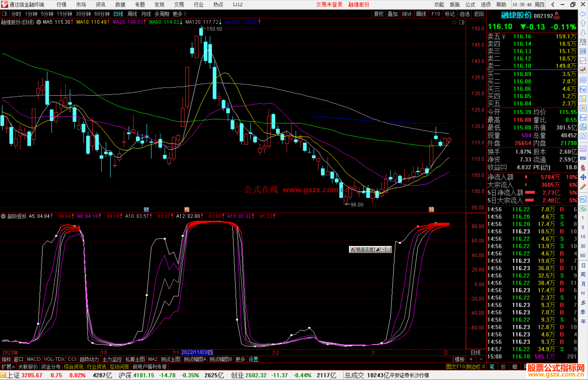Toggle the side panel icon near chart top-right

462,22
